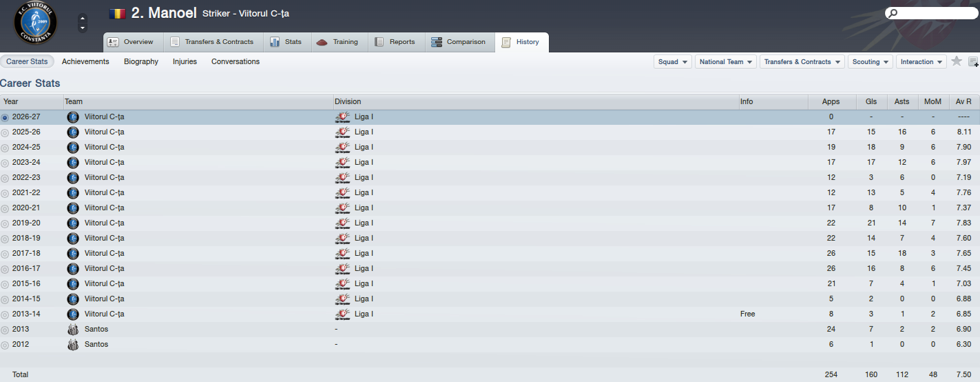
Task: Open the Scouting dropdown
Action: pyautogui.click(x=870, y=62)
